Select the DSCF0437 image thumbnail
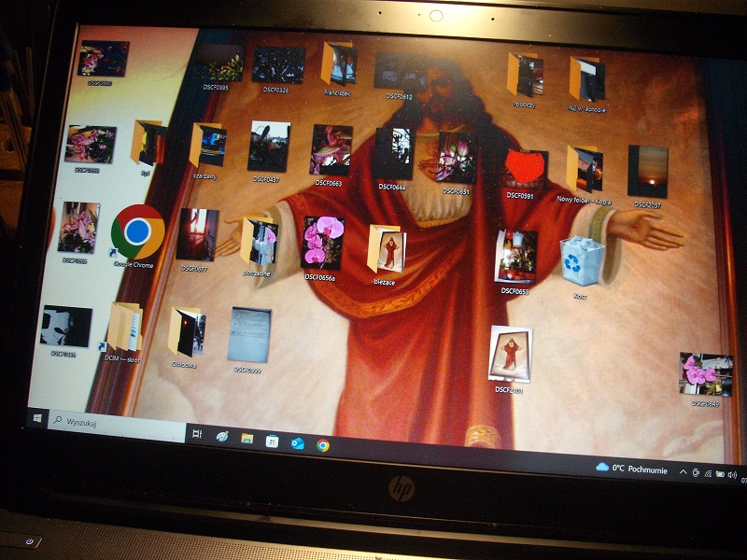This screenshot has width=747, height=560. 268,147
